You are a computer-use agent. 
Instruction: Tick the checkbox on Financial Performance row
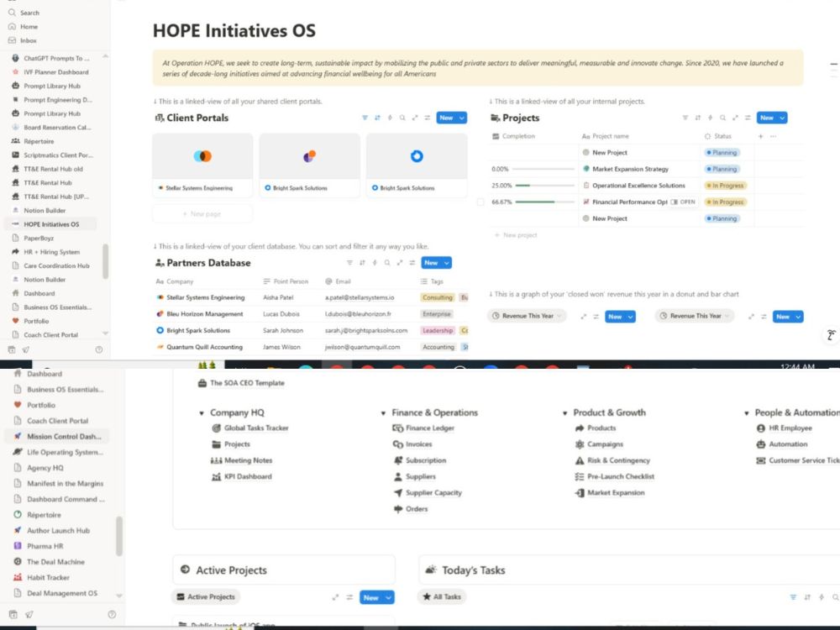point(480,202)
